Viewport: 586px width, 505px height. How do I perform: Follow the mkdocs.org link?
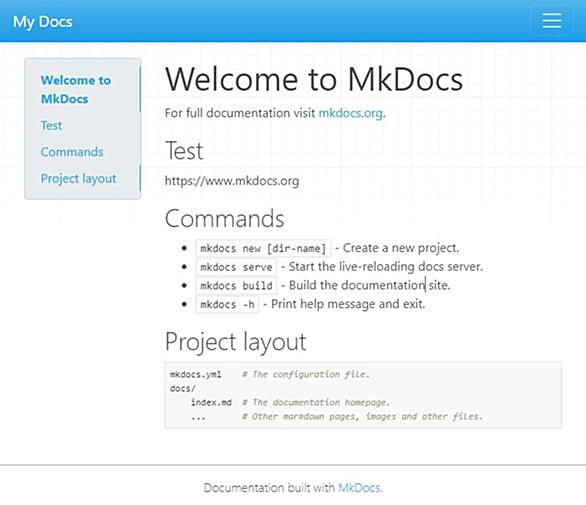click(351, 113)
